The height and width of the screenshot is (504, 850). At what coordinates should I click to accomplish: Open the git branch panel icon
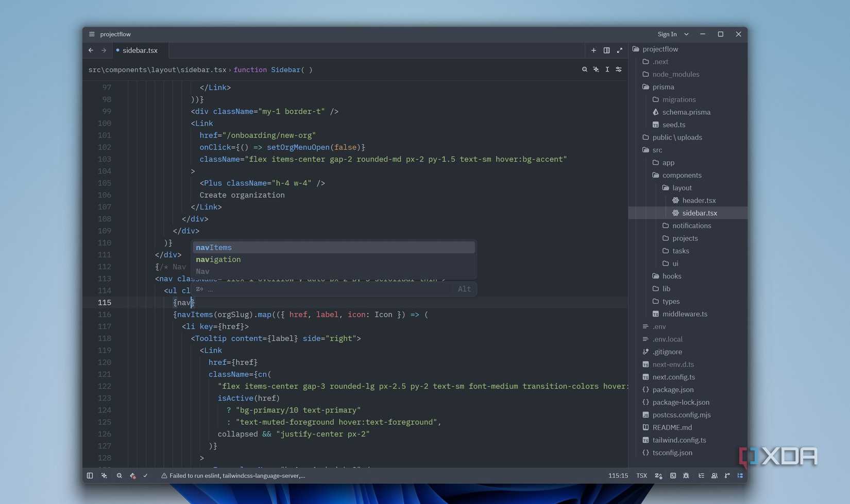tap(727, 476)
